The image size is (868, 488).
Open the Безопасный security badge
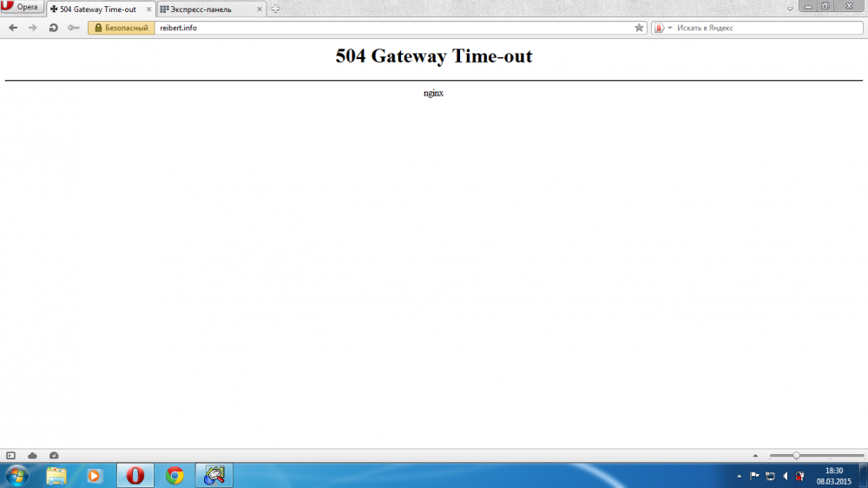click(122, 28)
